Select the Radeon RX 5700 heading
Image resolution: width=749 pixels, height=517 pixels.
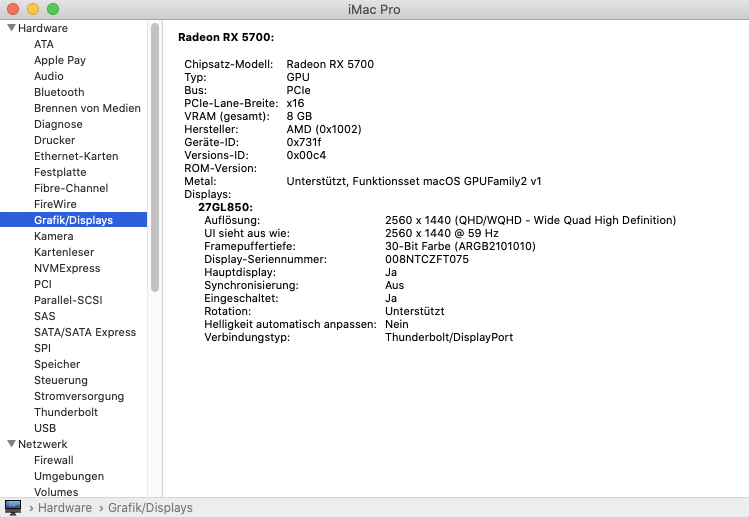tap(226, 38)
